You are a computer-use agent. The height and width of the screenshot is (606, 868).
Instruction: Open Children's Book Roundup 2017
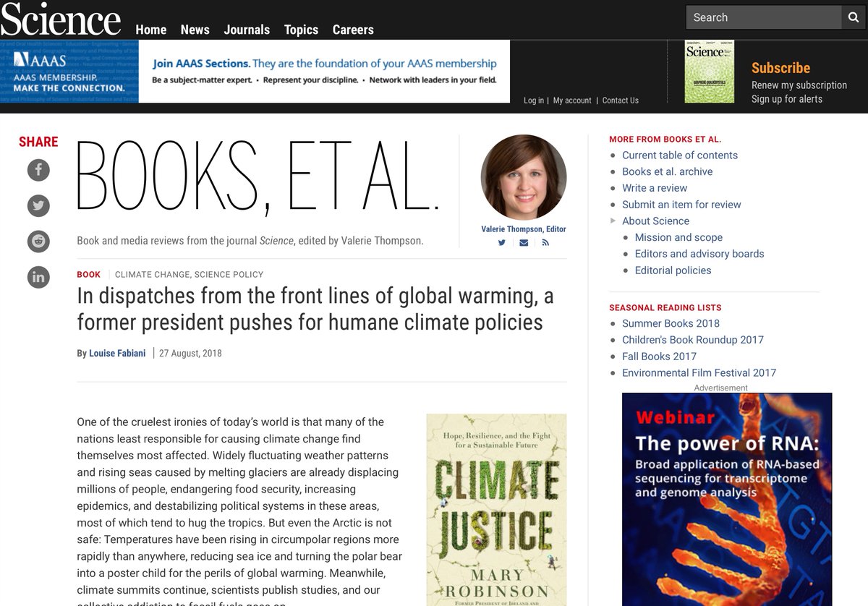(693, 340)
